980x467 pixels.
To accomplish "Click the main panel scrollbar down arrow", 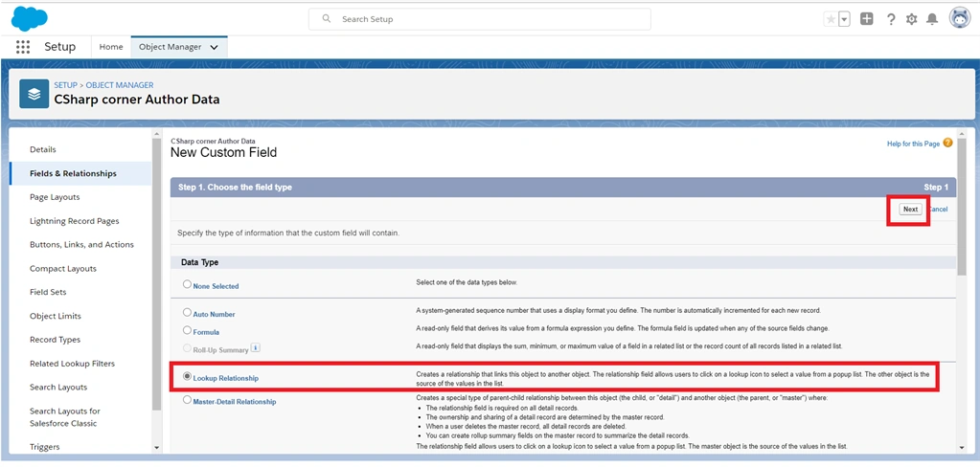I will point(962,448).
